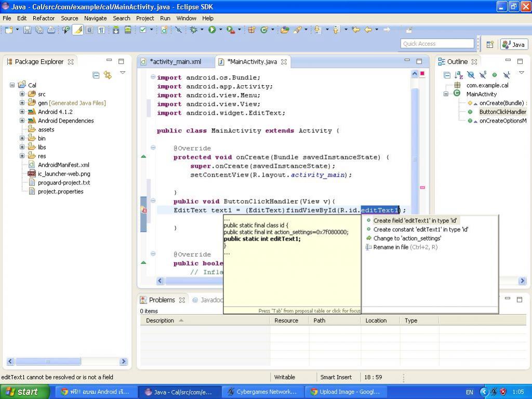Click the Open Type icon
The width and height of the screenshot is (532, 399).
point(285,30)
